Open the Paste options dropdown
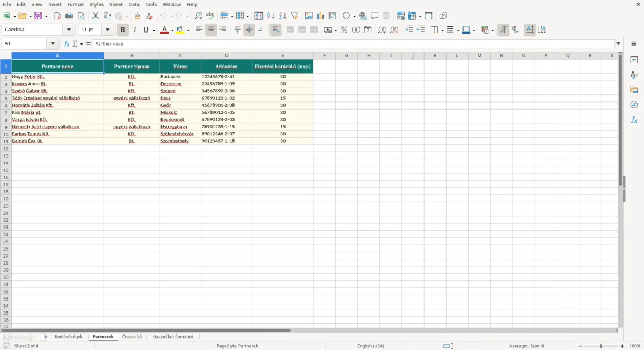Image resolution: width=644 pixels, height=350 pixels. [x=127, y=17]
